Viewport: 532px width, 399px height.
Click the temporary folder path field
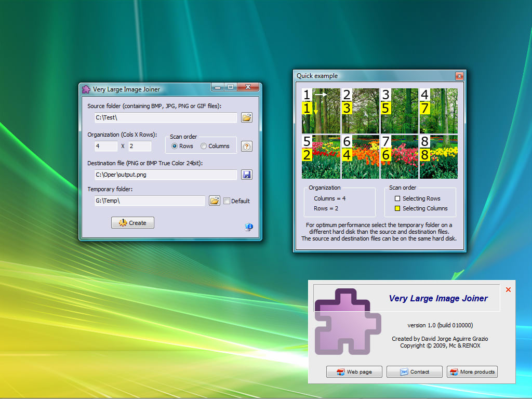[150, 201]
